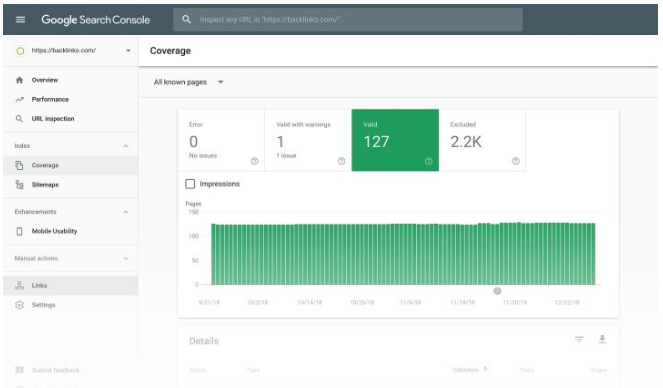Click the Links network icon
663x388 pixels.
[x=19, y=285]
